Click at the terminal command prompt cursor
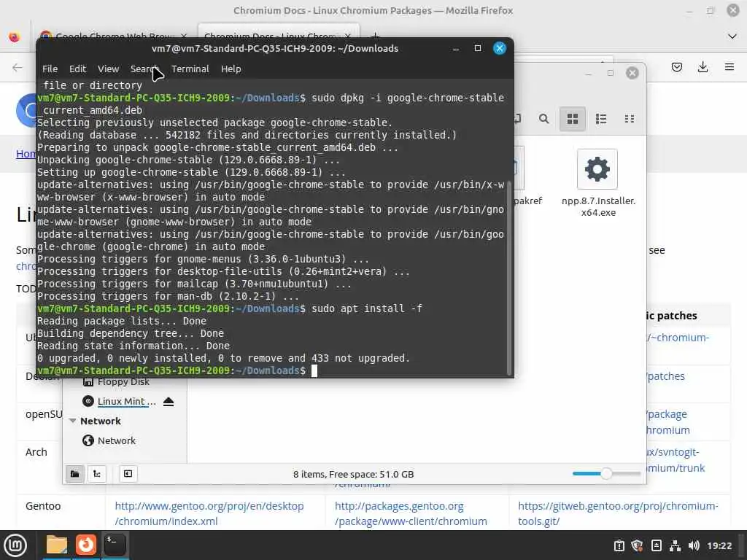The image size is (747, 560). [x=314, y=370]
